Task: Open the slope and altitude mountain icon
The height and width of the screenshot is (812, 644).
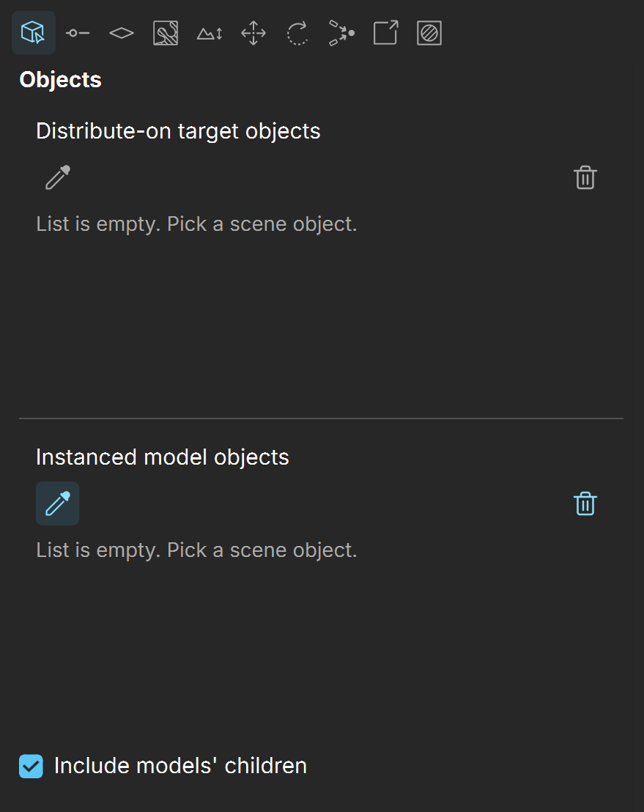Action: (210, 33)
